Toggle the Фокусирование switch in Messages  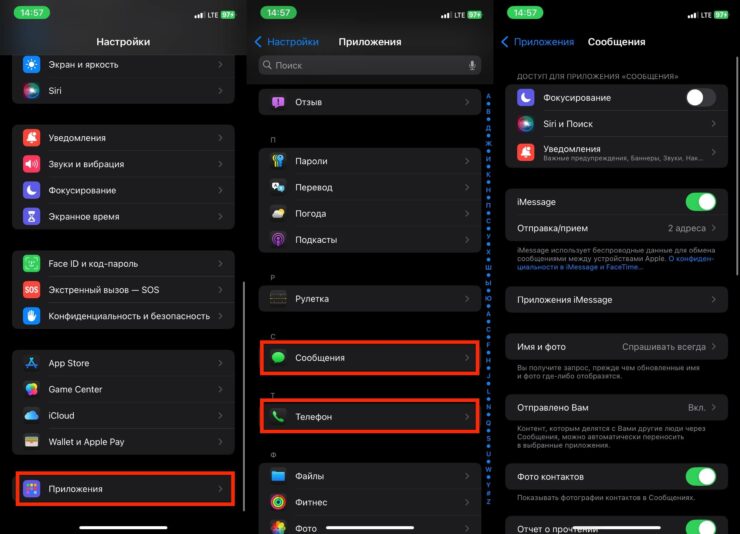700,98
